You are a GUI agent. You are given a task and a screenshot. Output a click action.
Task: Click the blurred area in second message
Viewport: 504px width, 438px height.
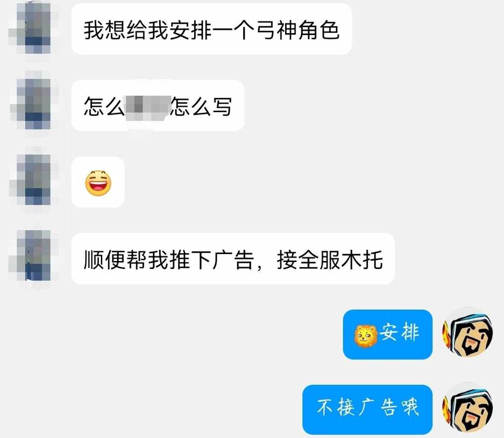click(x=148, y=106)
